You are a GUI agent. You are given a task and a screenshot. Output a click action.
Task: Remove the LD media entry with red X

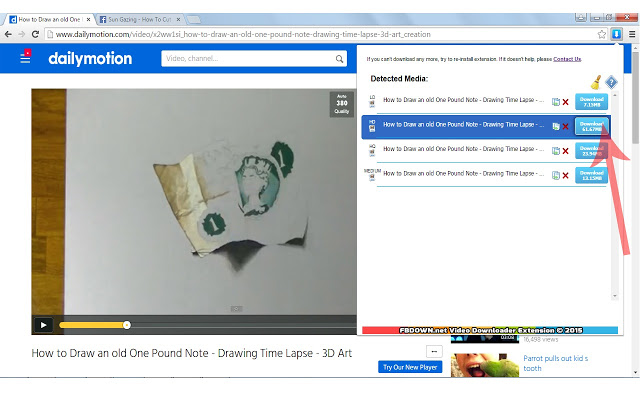565,102
